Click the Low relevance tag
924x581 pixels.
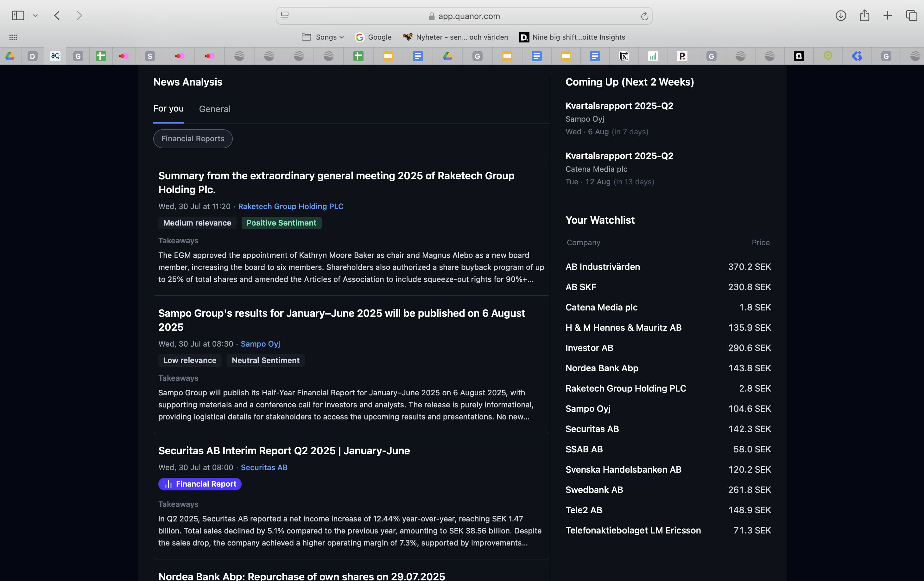[190, 360]
